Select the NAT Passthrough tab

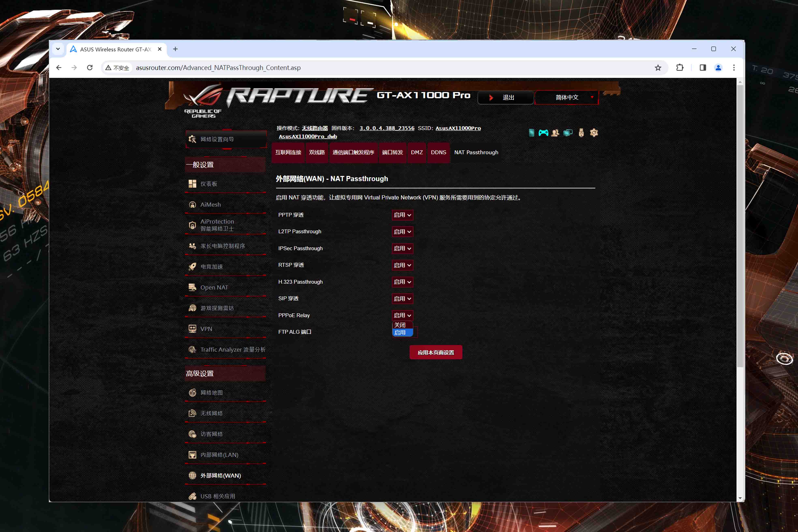476,152
